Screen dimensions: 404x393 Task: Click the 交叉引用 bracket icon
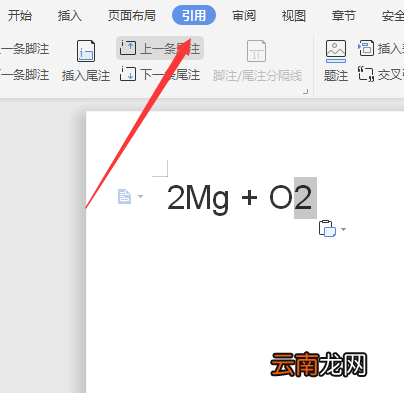pos(366,74)
